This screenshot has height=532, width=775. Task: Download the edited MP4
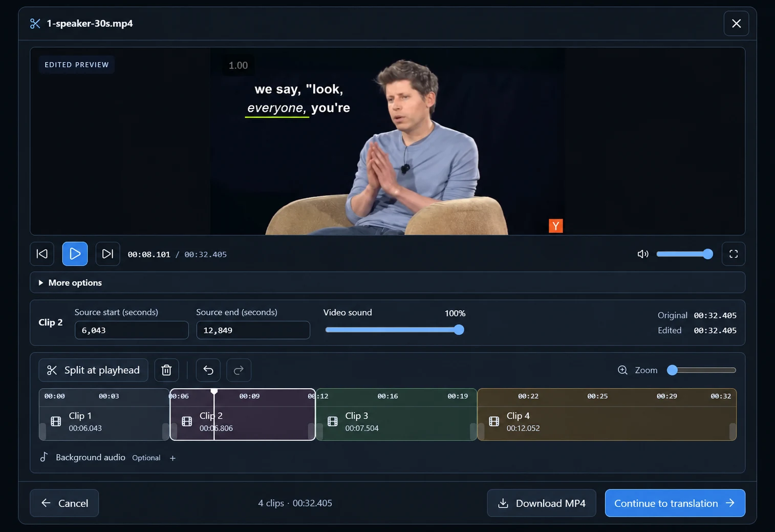coord(542,503)
